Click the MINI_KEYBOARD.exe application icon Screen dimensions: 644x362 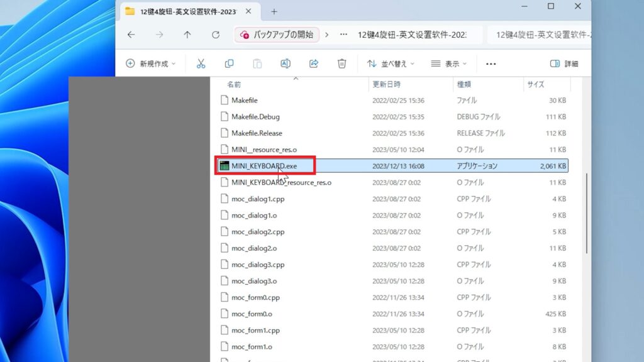point(225,166)
